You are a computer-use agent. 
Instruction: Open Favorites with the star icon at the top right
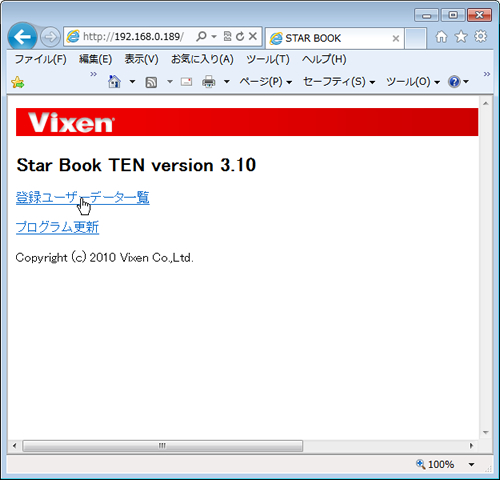tap(461, 37)
